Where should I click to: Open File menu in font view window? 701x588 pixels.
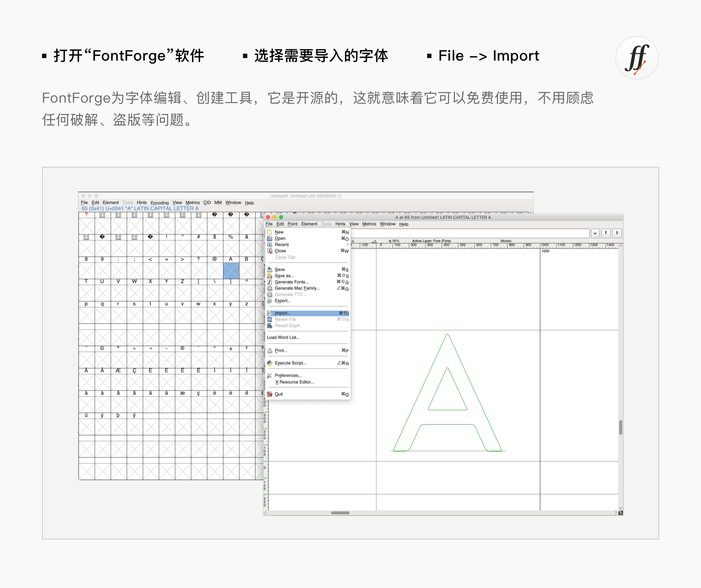[x=84, y=203]
